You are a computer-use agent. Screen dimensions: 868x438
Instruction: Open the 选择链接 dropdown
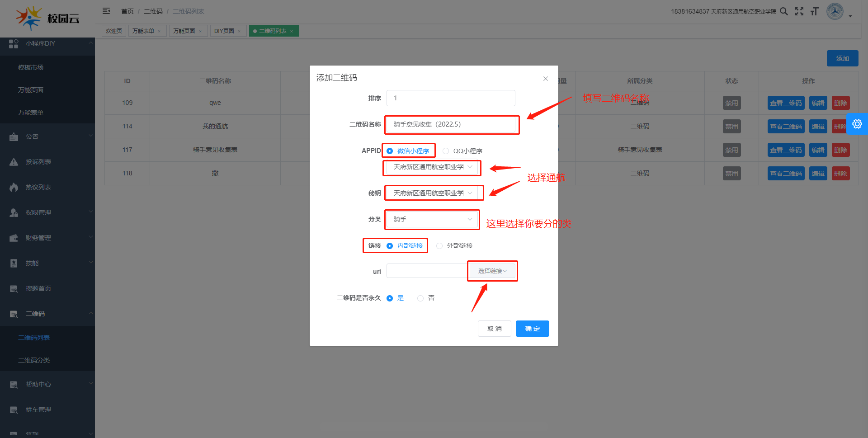pyautogui.click(x=492, y=271)
